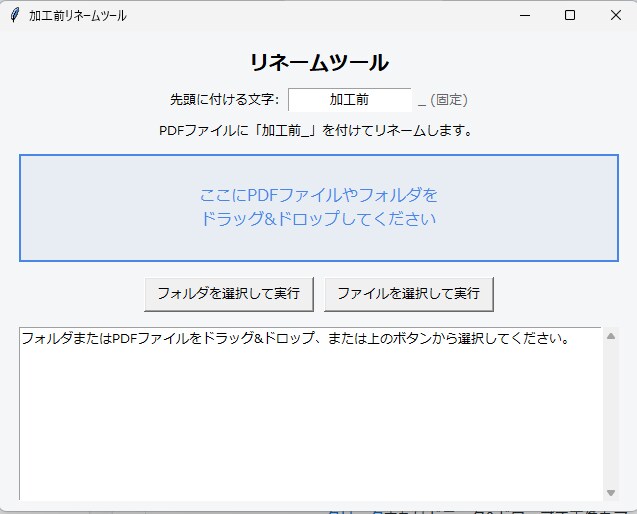The width and height of the screenshot is (637, 514).
Task: Click the _ (固定) label
Action: [x=443, y=100]
